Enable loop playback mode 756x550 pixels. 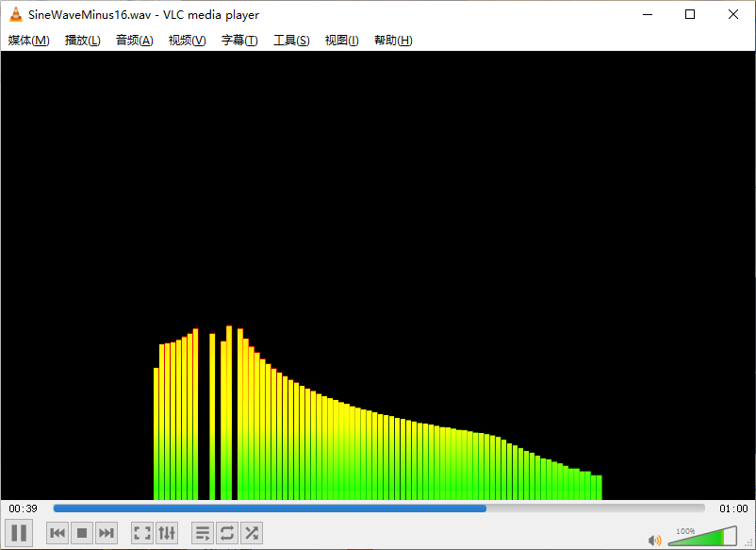226,532
